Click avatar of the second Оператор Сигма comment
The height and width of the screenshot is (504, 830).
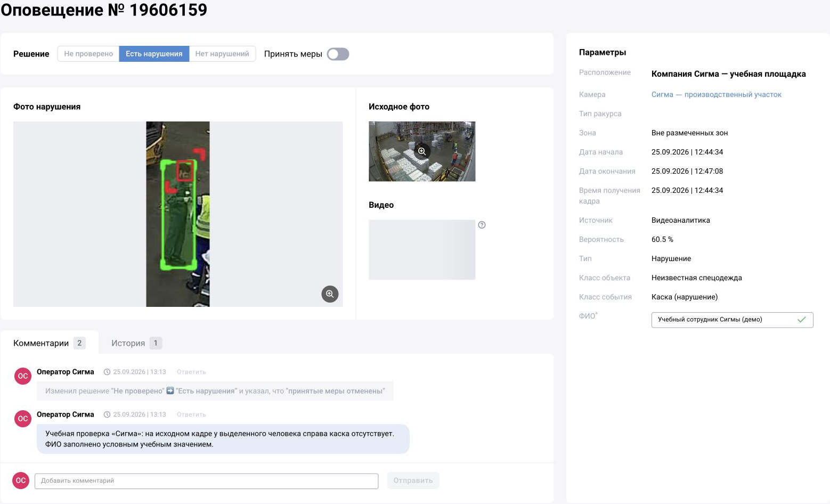point(23,419)
